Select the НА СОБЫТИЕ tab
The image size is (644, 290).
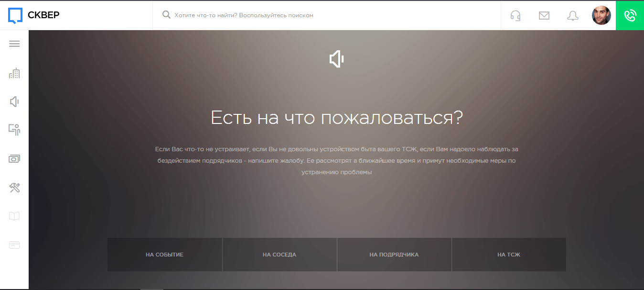pos(164,255)
